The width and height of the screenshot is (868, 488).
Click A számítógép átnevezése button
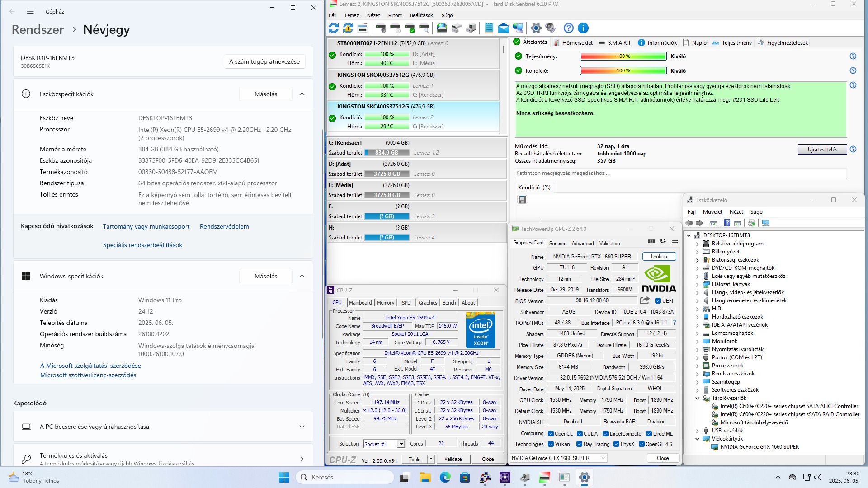264,61
